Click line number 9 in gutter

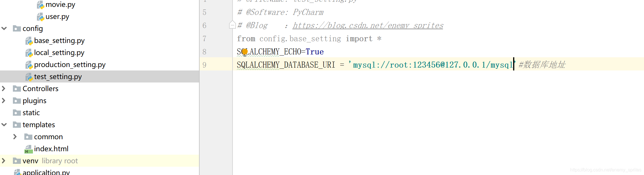[x=204, y=65]
